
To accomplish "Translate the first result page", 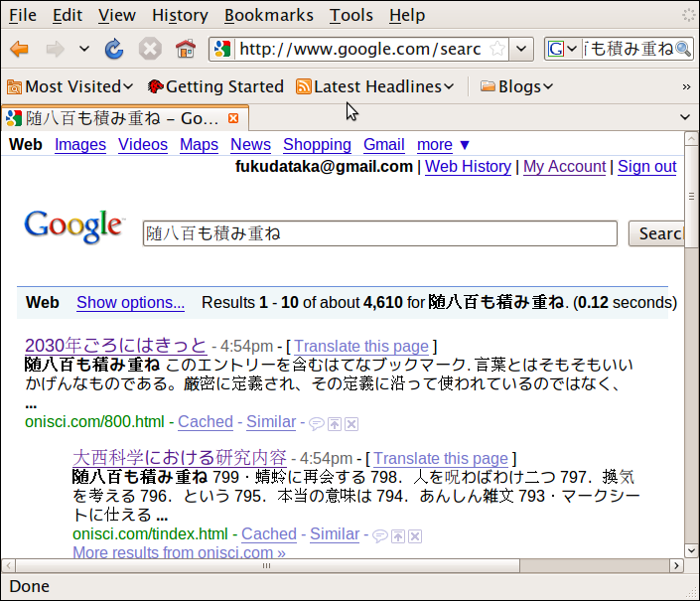I will (361, 346).
